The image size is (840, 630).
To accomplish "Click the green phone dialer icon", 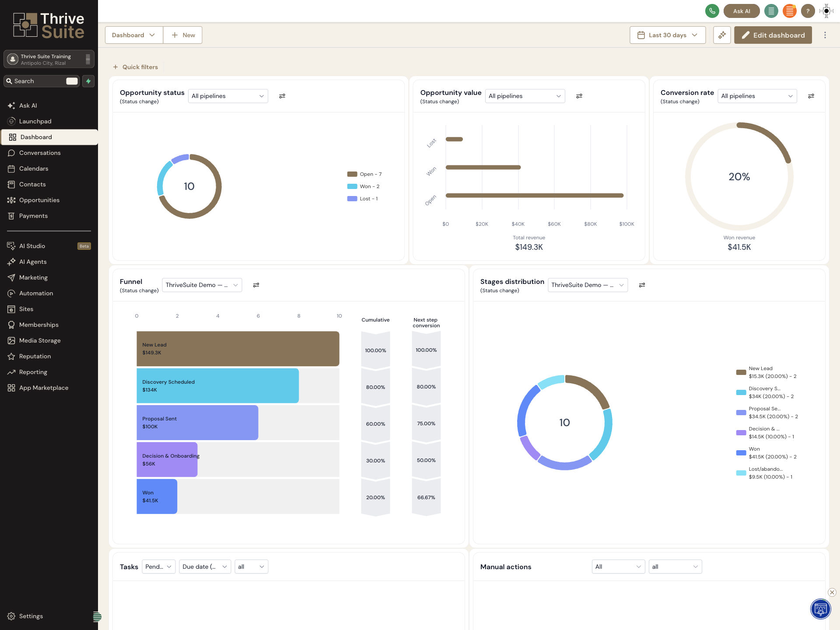I will point(712,11).
